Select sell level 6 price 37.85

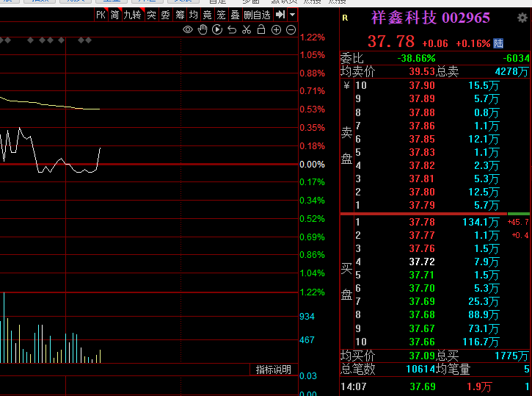coord(422,139)
